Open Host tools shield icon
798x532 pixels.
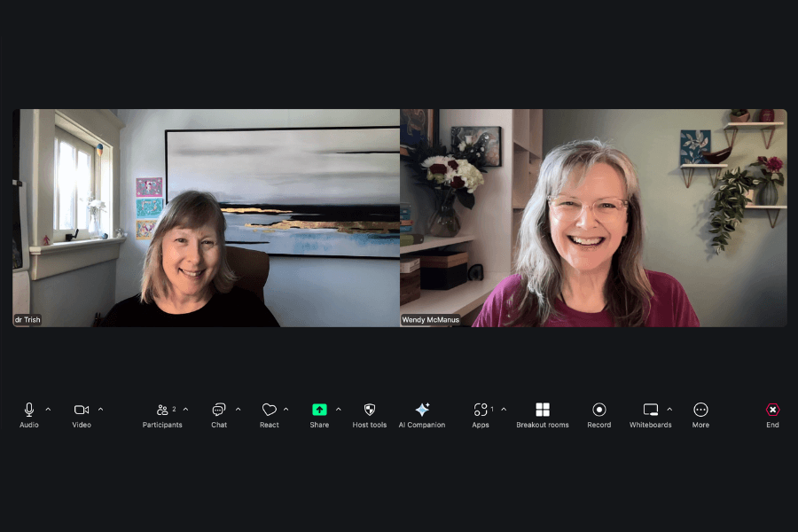click(x=370, y=410)
